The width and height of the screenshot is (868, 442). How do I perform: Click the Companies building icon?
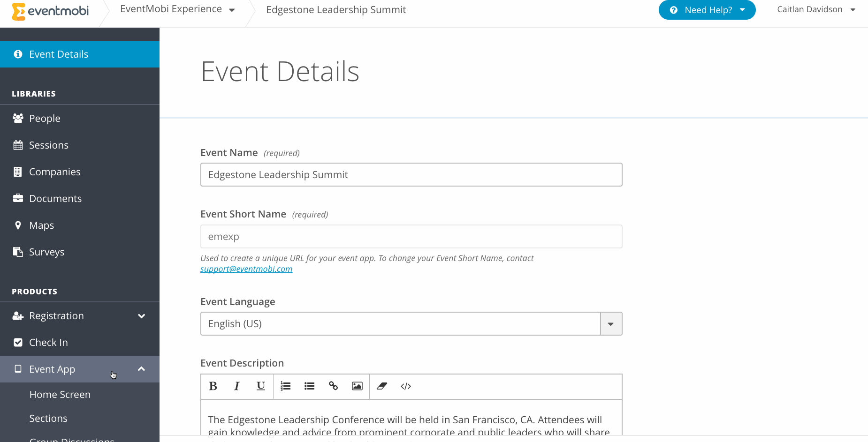click(18, 172)
